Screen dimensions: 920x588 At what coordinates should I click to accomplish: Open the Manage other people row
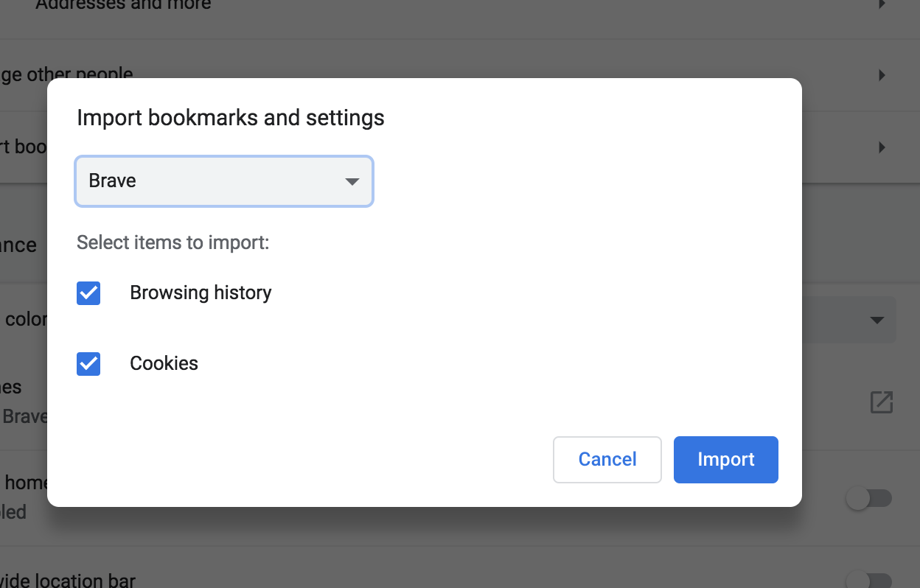click(66, 75)
